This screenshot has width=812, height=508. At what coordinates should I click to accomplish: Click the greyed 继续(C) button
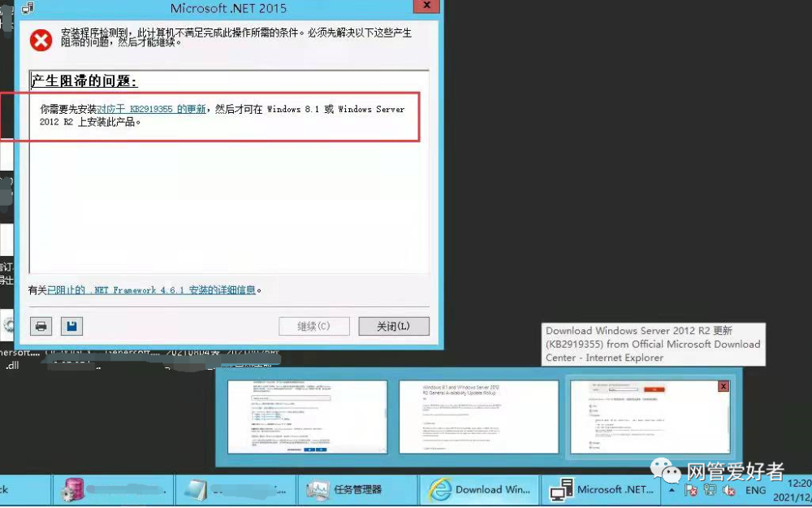[x=313, y=327]
